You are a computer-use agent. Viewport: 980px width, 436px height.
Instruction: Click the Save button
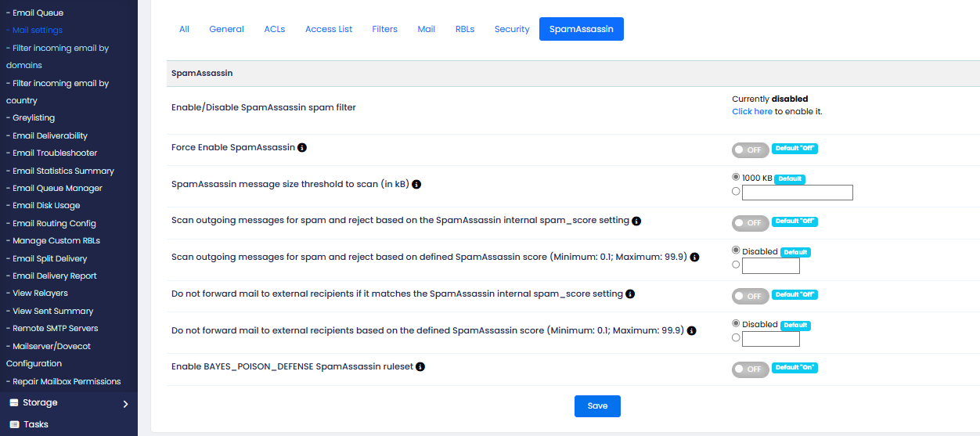coord(597,406)
